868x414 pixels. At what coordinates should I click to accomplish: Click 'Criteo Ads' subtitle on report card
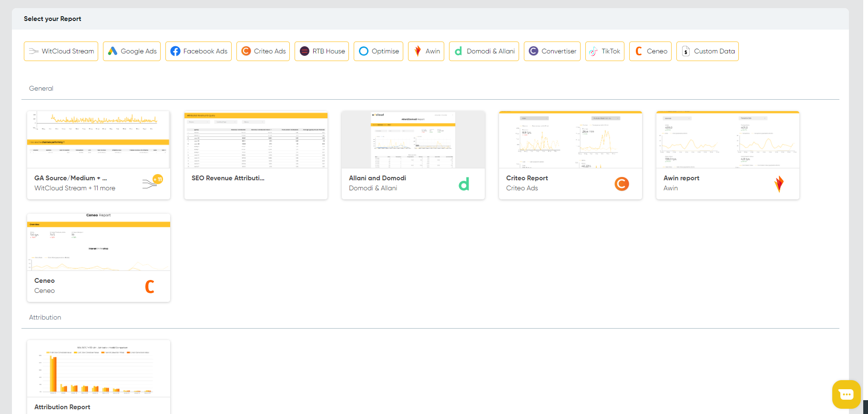point(522,188)
